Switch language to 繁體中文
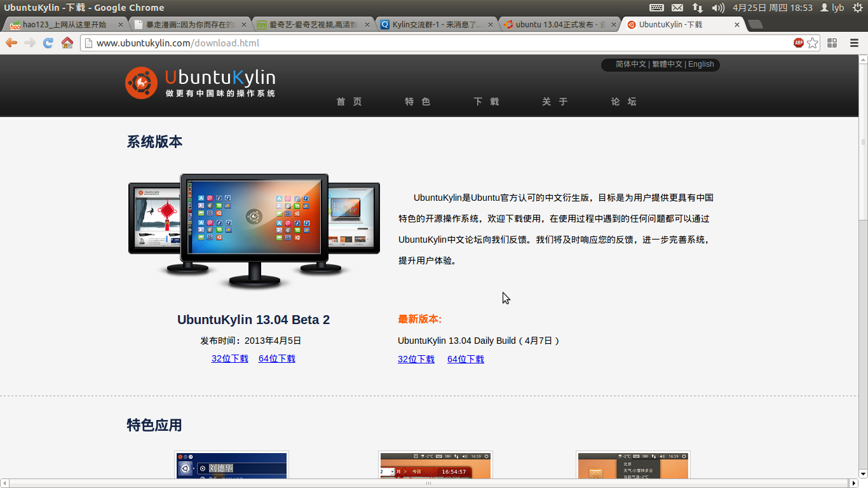The height and width of the screenshot is (488, 868). 667,64
